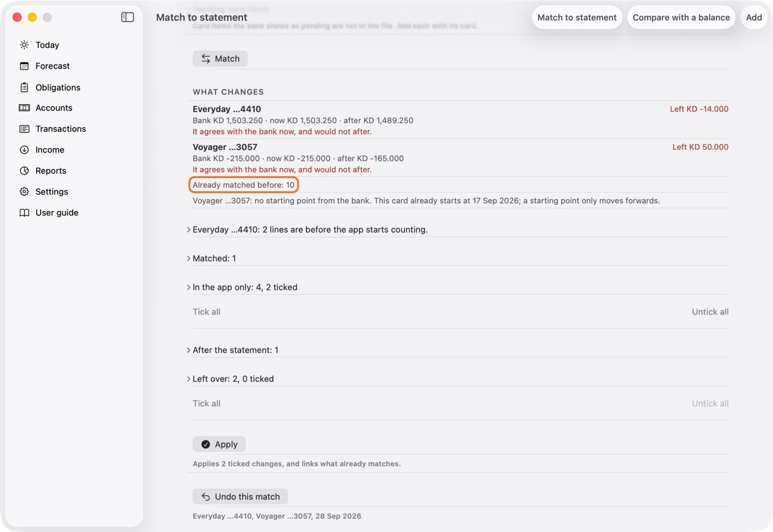Click 'Left KD -14.000' amount
This screenshot has width=773, height=532.
click(x=699, y=109)
